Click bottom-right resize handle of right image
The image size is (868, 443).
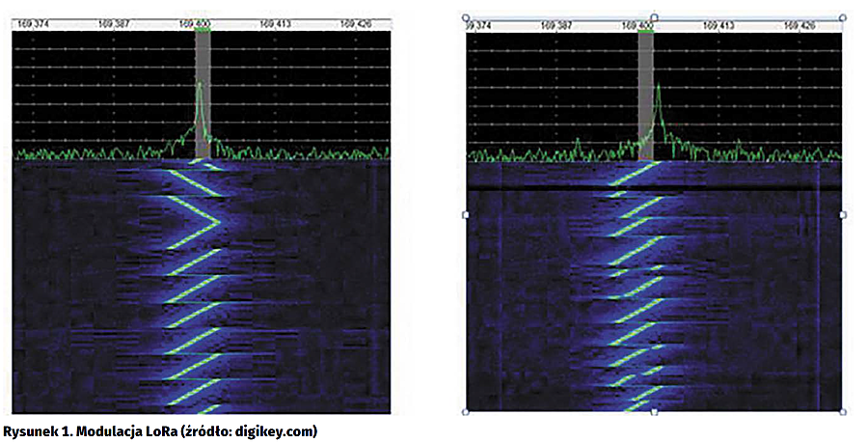pos(843,412)
